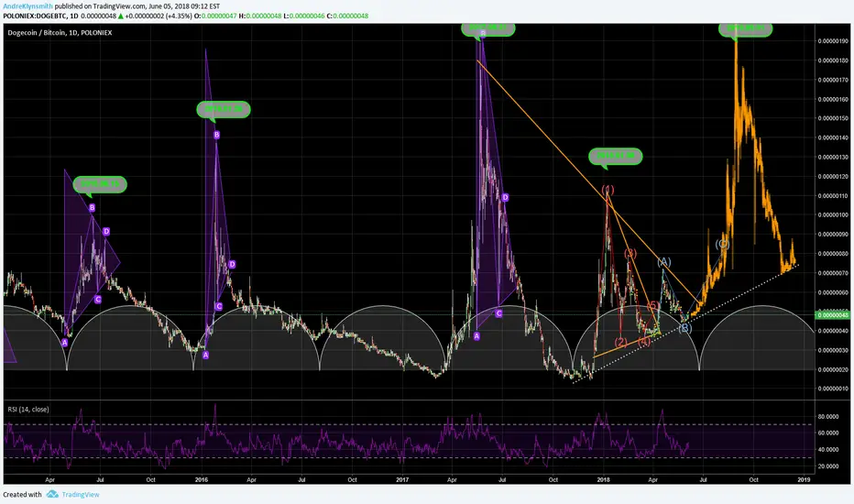Click the 0.00000020 price axis label
This screenshot has width=854, height=504.
(833, 369)
